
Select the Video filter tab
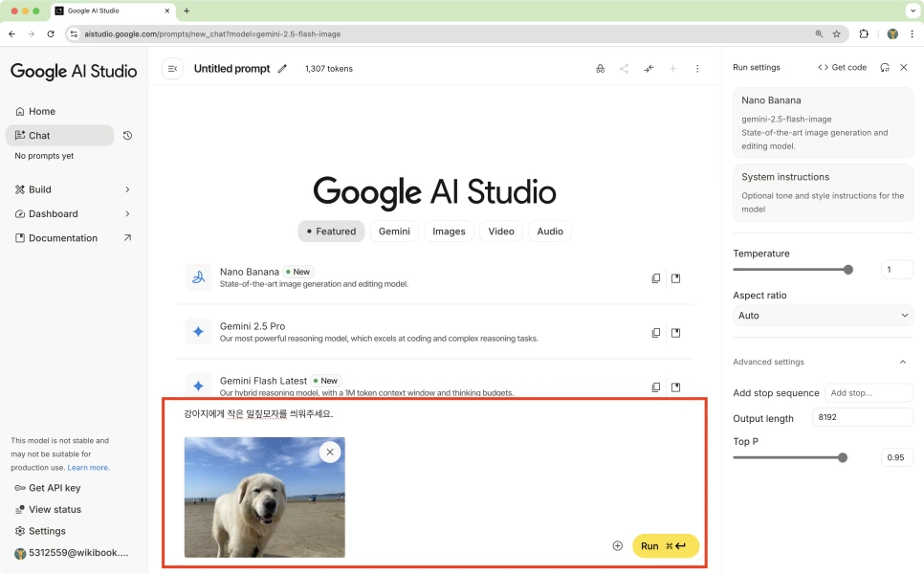tap(501, 232)
